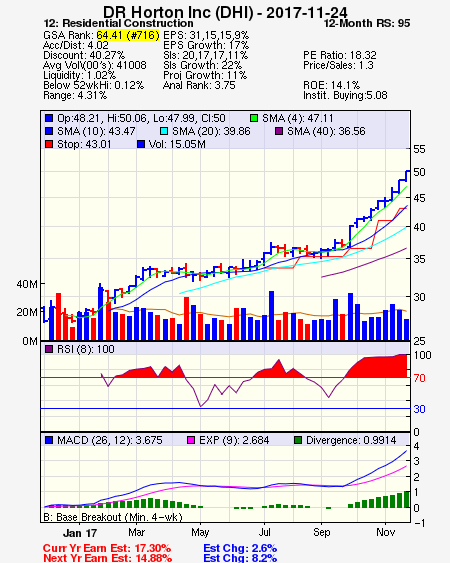Screen dimensions: 450x563
Task: Click the 'Curr Yr Earn Est: 17.30%' text
Action: tap(107, 549)
